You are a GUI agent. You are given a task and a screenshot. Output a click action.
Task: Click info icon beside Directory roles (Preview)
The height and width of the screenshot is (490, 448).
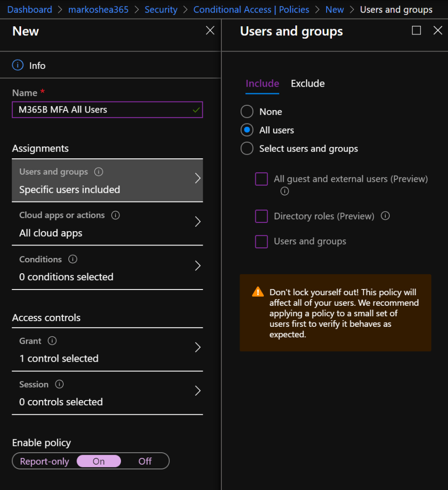[385, 216]
